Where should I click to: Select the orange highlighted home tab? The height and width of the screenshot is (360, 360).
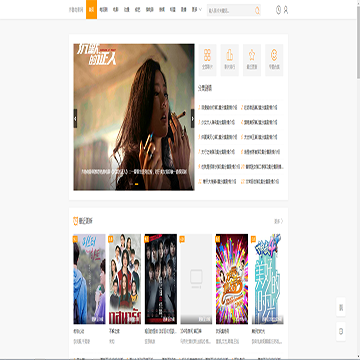(x=91, y=9)
